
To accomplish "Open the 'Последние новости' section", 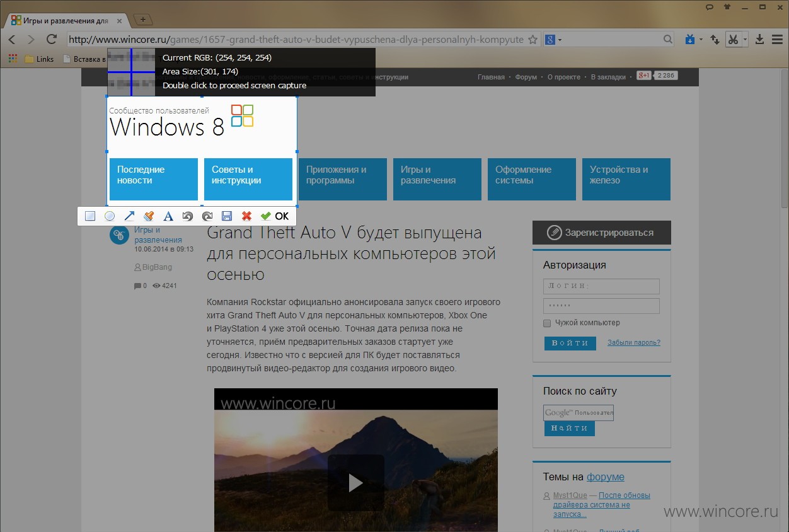I will tap(154, 179).
